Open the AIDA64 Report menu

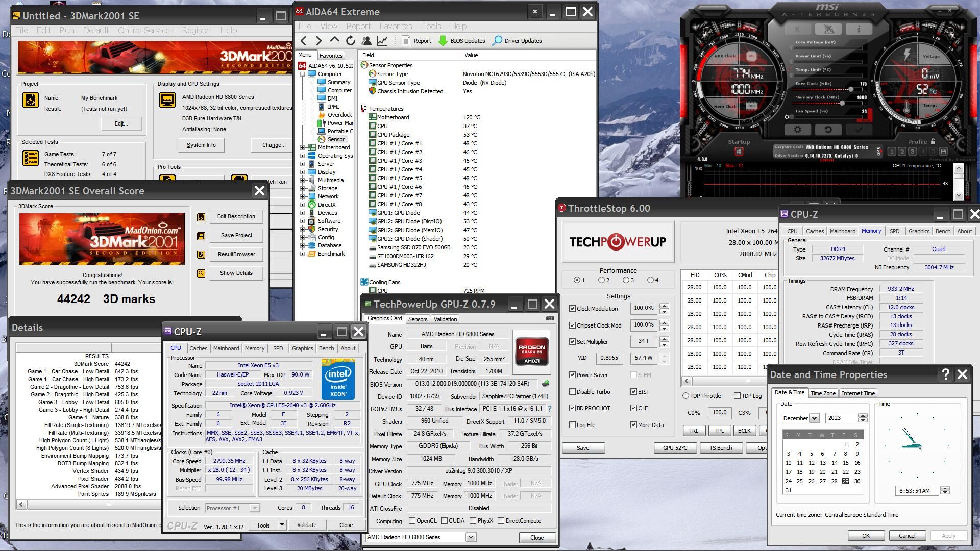click(358, 26)
